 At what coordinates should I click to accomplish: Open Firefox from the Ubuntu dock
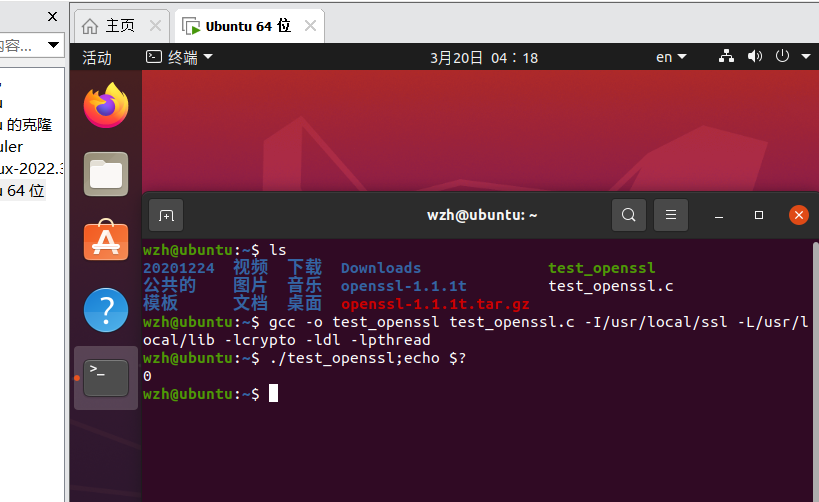pyautogui.click(x=106, y=106)
